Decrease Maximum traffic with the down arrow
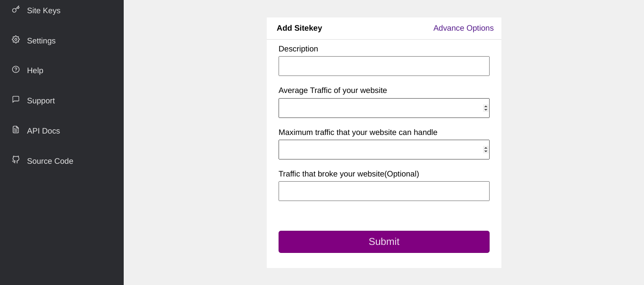Screen dimensions: 644x285 pos(485,151)
